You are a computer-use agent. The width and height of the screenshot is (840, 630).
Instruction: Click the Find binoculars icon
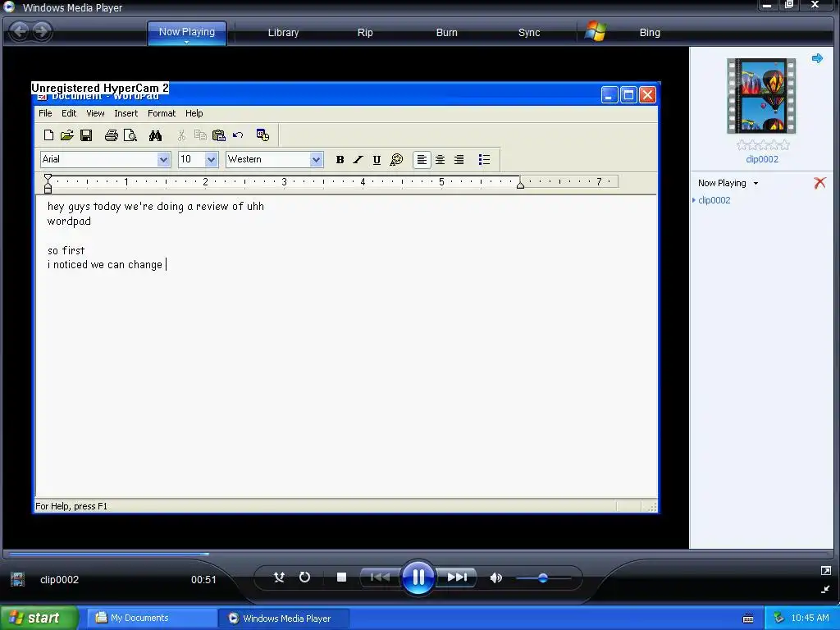[155, 135]
